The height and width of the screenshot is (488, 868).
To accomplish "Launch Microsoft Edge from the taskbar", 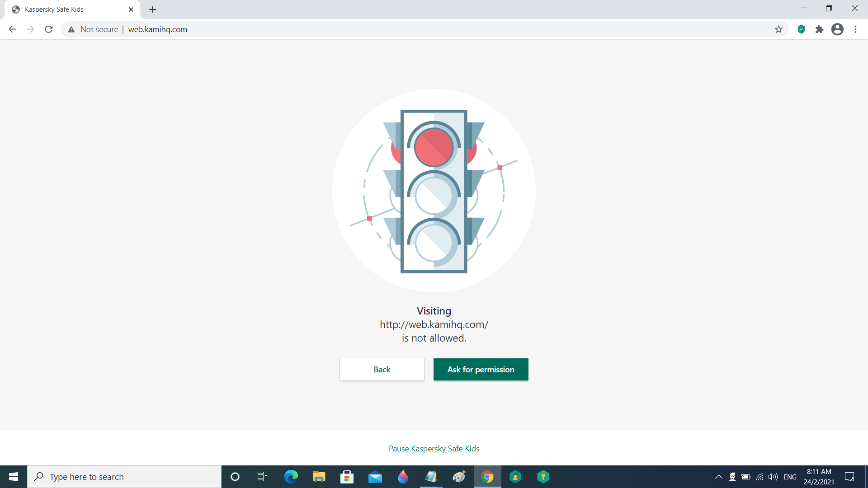I will [x=291, y=477].
